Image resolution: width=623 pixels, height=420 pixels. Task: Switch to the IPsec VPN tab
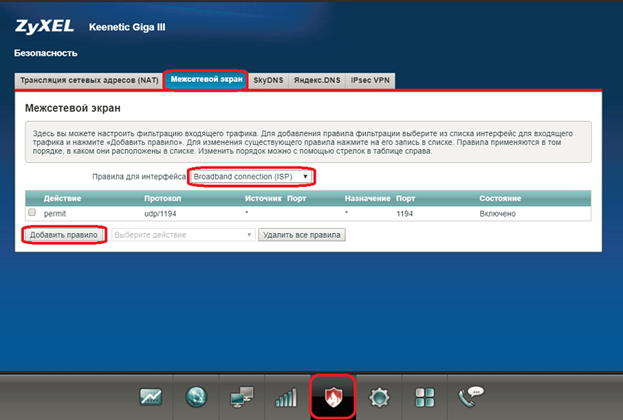pos(371,79)
